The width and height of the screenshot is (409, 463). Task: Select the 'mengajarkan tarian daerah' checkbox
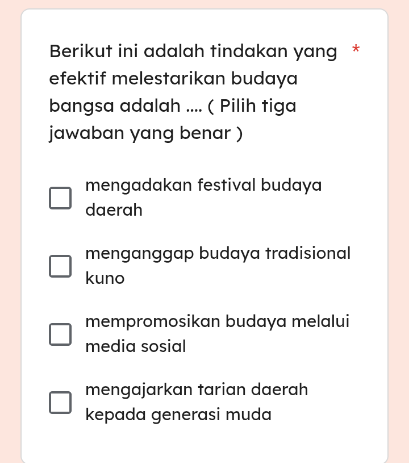[60, 403]
